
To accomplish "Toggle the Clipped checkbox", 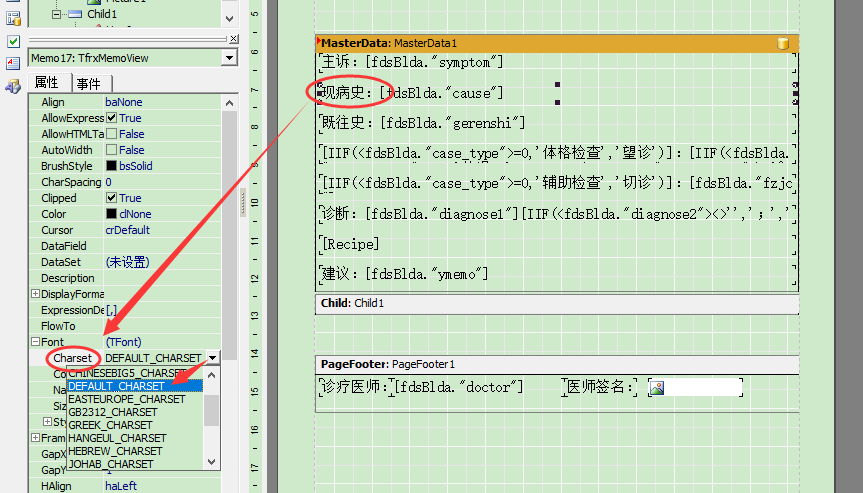I will 111,198.
